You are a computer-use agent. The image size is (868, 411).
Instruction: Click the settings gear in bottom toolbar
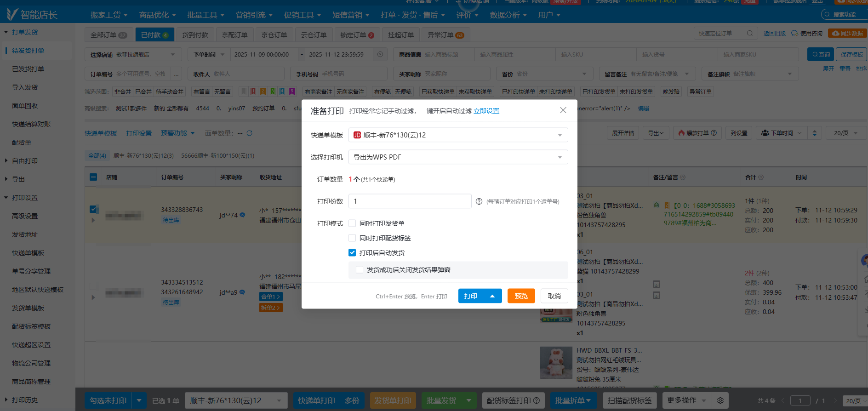(720, 400)
